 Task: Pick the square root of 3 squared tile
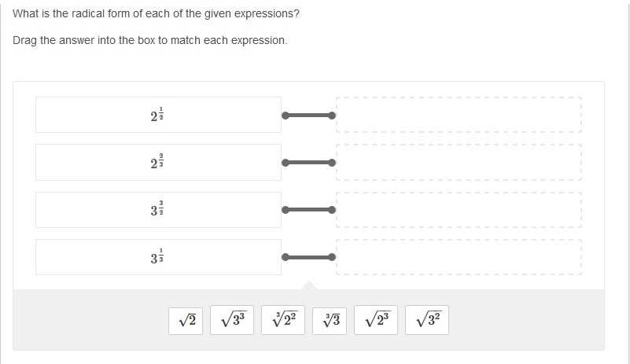pos(427,320)
